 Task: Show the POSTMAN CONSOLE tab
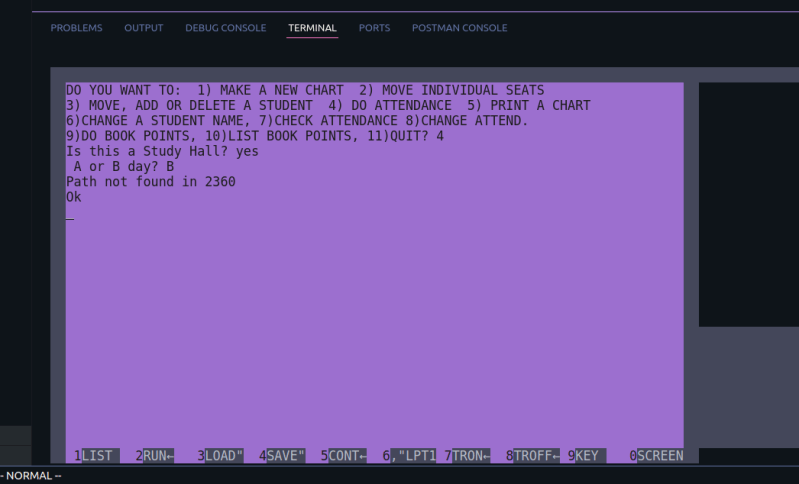coord(459,28)
